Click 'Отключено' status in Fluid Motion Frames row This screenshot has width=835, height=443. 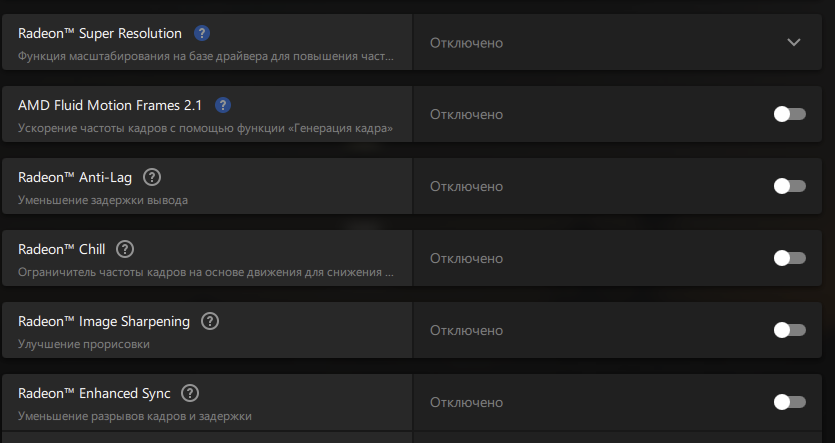466,114
